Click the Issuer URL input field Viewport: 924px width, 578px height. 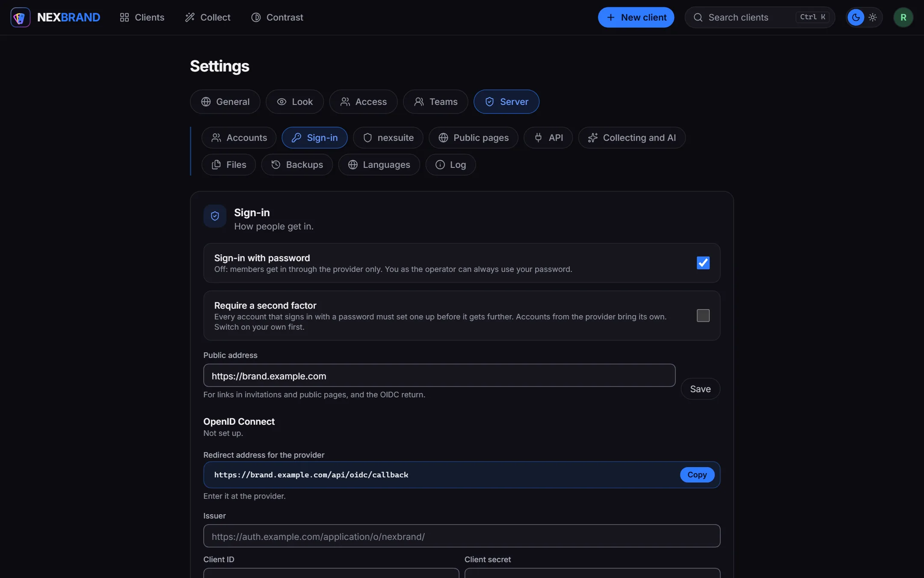pyautogui.click(x=462, y=536)
